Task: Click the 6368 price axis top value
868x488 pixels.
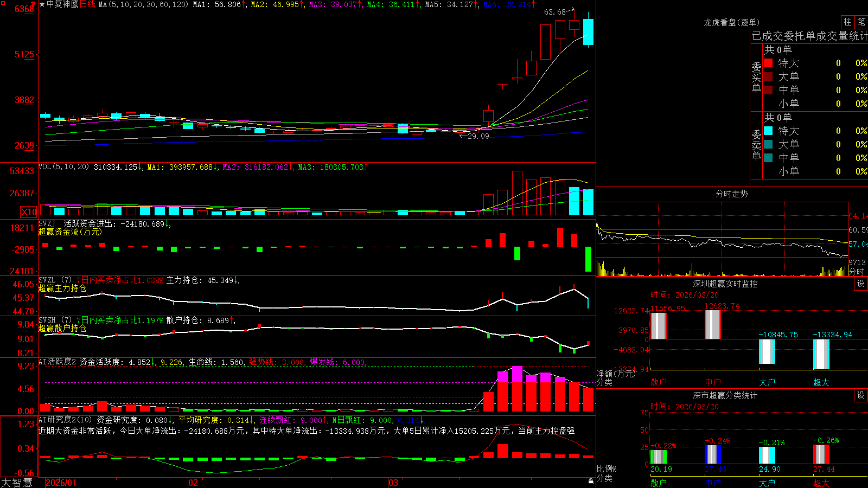Action: (x=24, y=9)
